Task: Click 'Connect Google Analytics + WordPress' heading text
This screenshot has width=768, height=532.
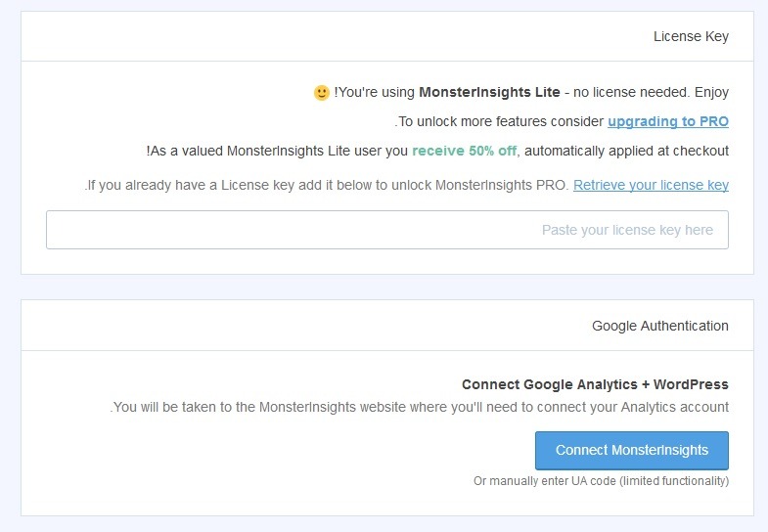Action: click(x=595, y=384)
